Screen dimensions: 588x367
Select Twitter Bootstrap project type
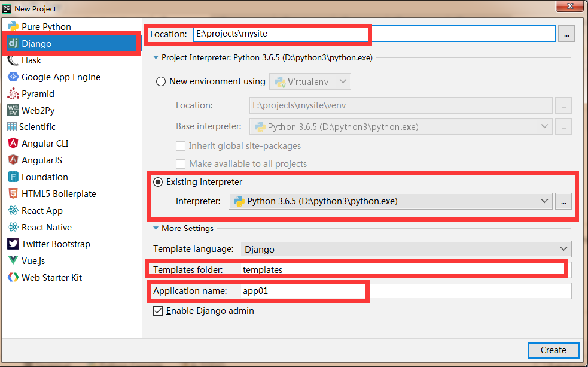(56, 244)
